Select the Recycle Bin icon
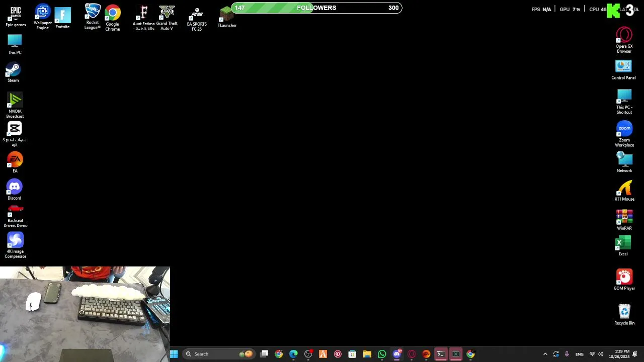Viewport: 644px width, 362px height. tap(624, 315)
